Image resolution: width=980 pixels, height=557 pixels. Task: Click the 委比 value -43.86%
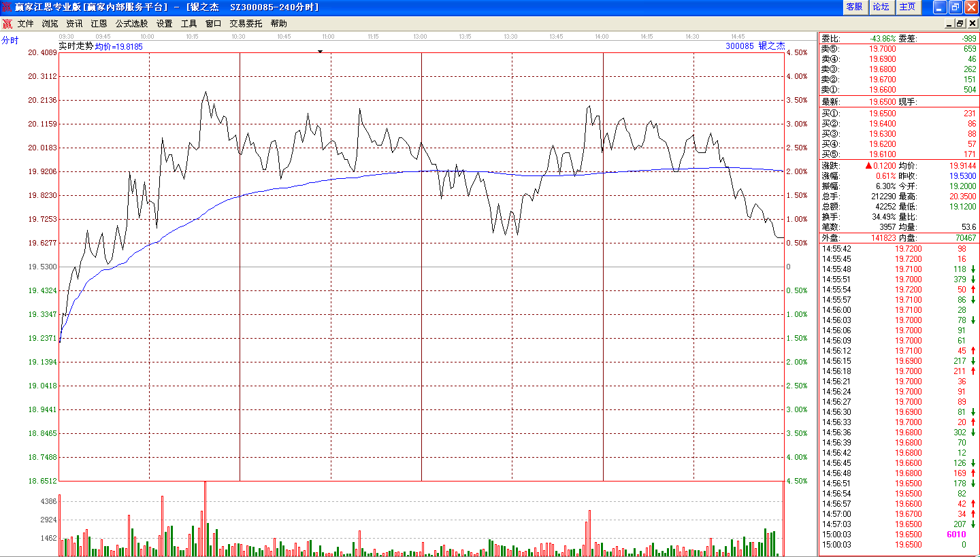point(883,39)
